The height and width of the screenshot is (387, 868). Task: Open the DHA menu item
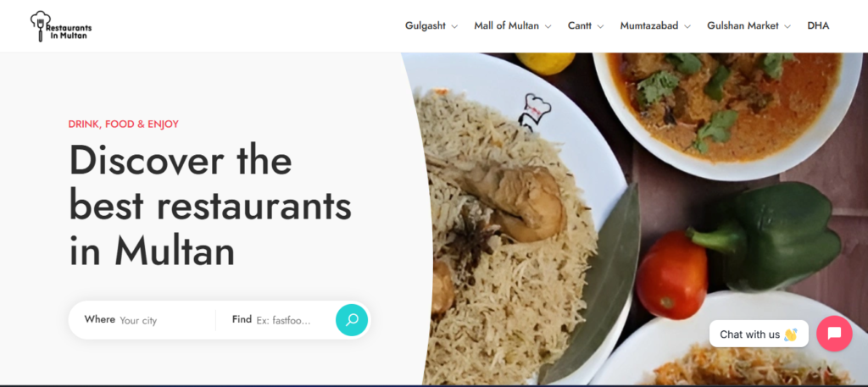(818, 25)
